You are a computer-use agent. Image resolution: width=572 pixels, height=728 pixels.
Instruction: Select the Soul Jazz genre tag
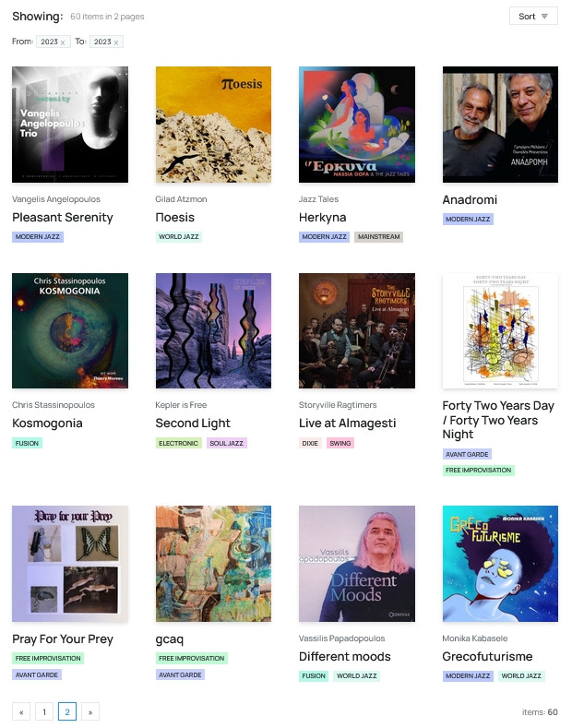[x=227, y=444]
